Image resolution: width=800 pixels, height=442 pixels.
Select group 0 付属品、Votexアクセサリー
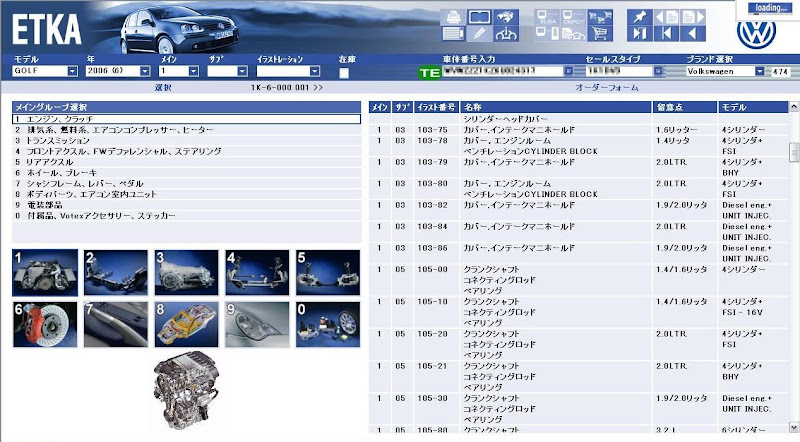[x=186, y=215]
